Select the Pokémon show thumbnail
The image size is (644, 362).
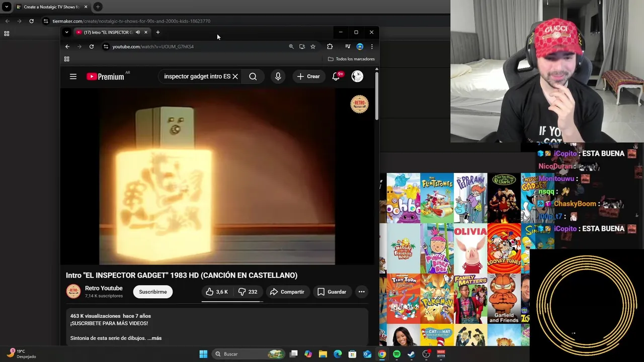[437, 299]
